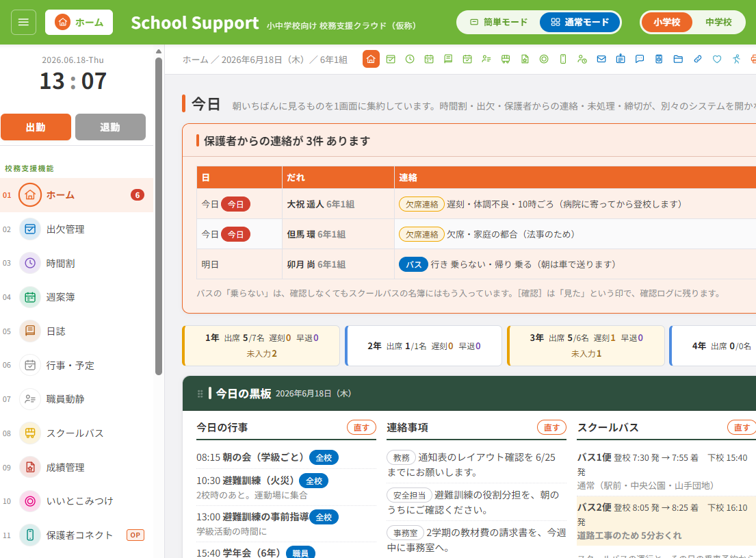Open clipboard notice icon in top icon bar
The width and height of the screenshot is (756, 558).
tap(621, 59)
